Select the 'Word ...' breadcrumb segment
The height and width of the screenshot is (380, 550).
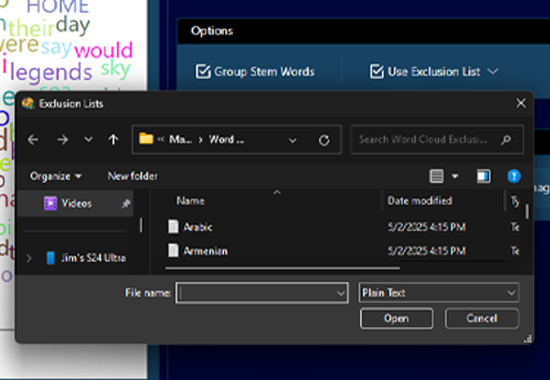(x=226, y=140)
